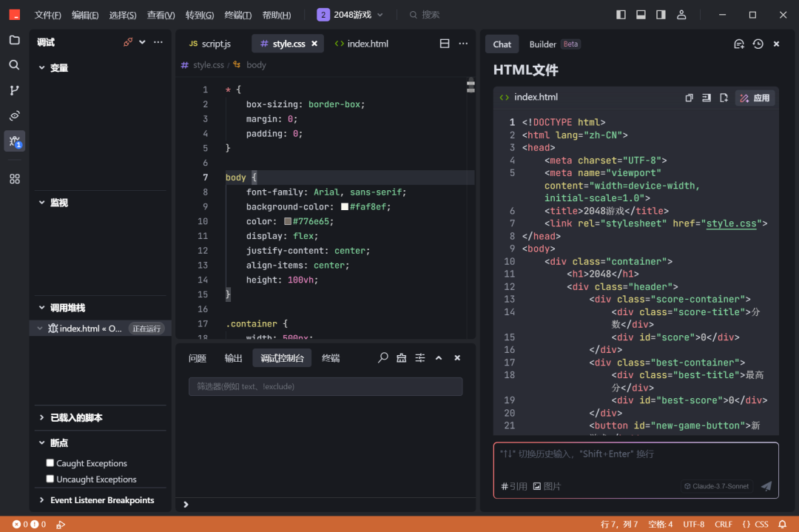799x532 pixels.
Task: Clear the debug console output
Action: (402, 358)
